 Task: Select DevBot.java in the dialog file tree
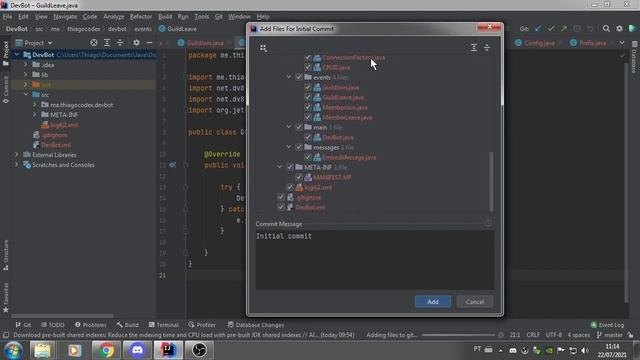[x=338, y=138]
